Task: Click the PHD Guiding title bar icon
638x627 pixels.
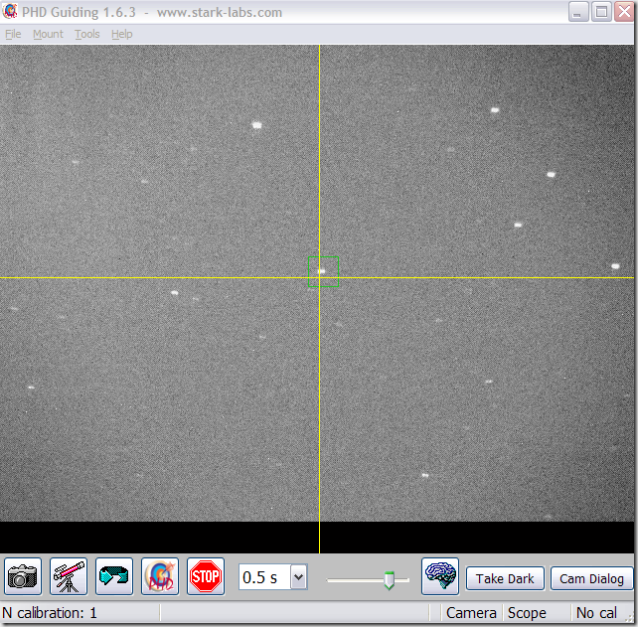Action: (10, 13)
